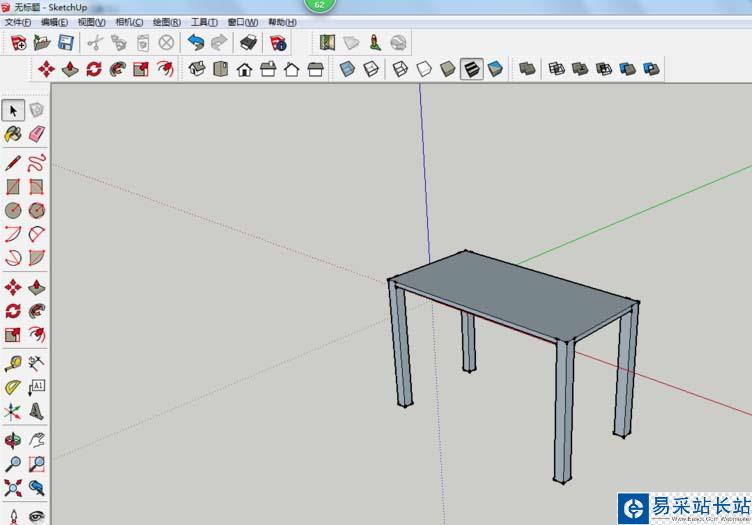Activate the Tape Measure tool
The width and height of the screenshot is (752, 525).
13,362
